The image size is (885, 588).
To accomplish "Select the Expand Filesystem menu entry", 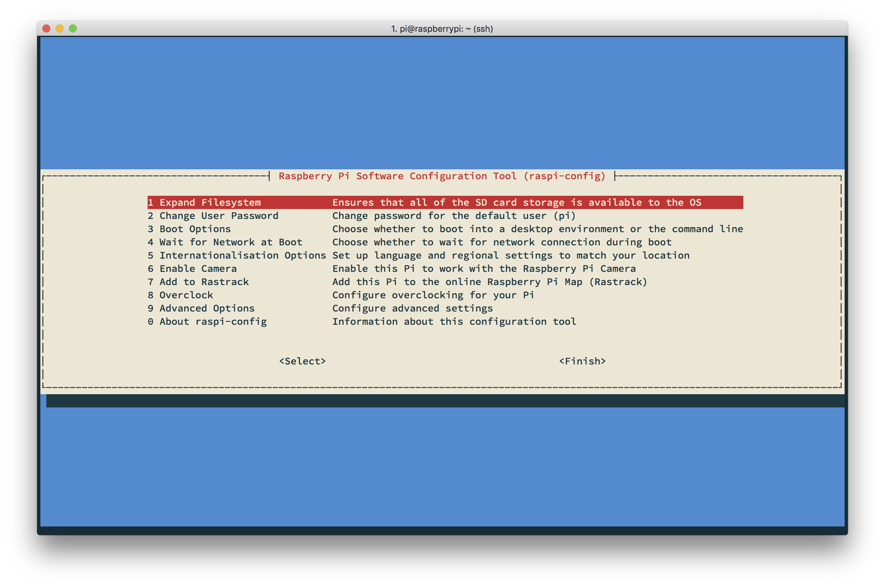I will coord(445,202).
